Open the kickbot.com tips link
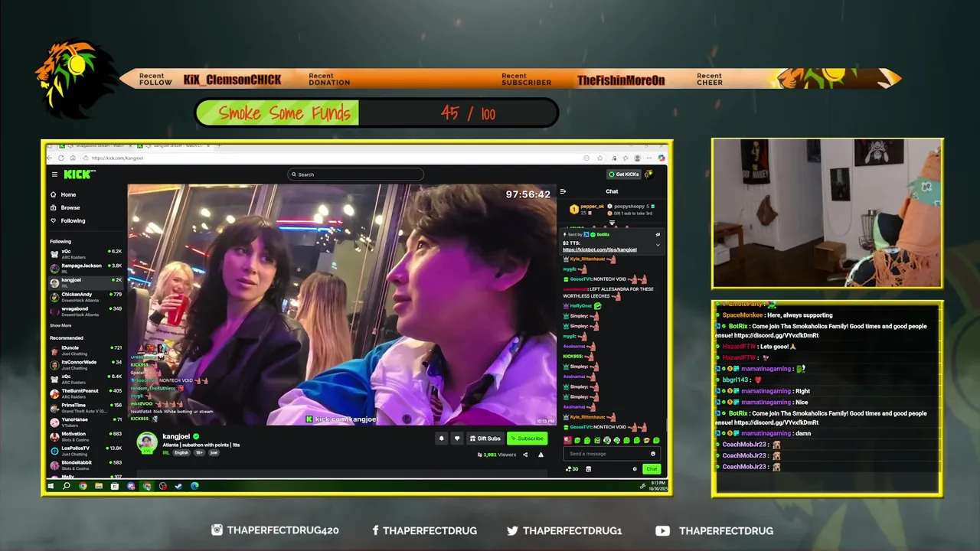The image size is (980, 551). pos(599,249)
